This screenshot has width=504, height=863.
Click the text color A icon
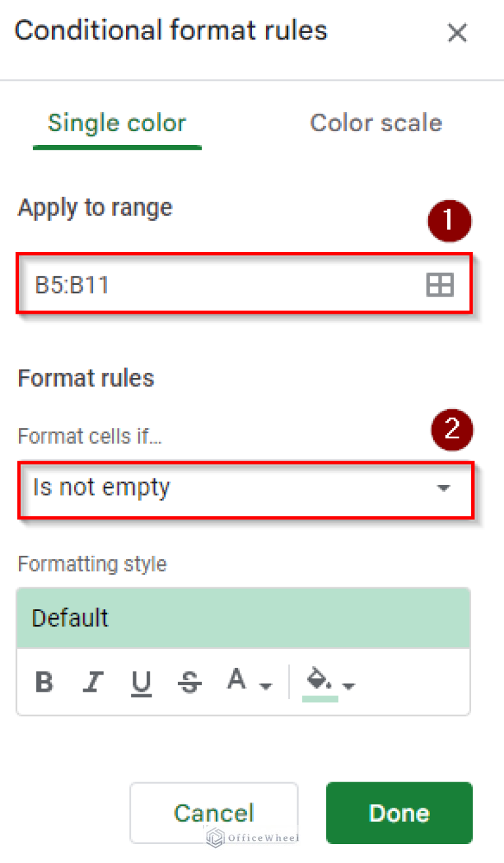coord(236,680)
